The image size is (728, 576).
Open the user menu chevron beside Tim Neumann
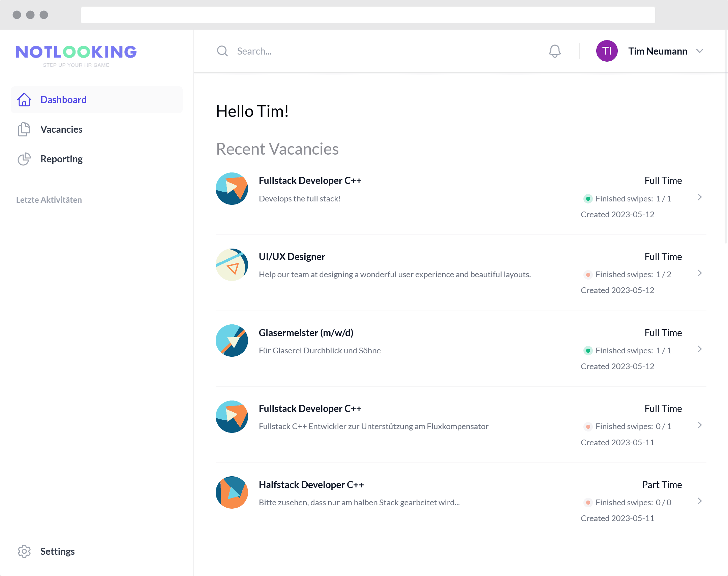(700, 51)
